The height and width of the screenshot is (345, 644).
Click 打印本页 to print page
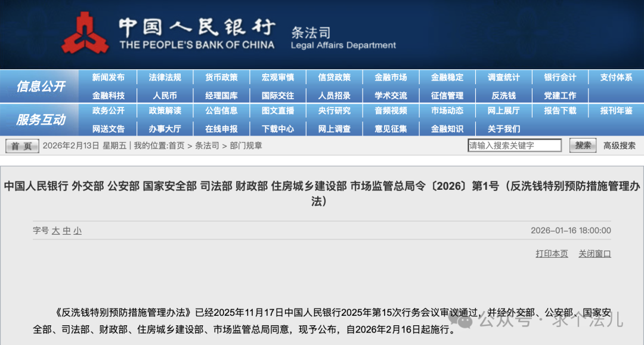coord(552,254)
